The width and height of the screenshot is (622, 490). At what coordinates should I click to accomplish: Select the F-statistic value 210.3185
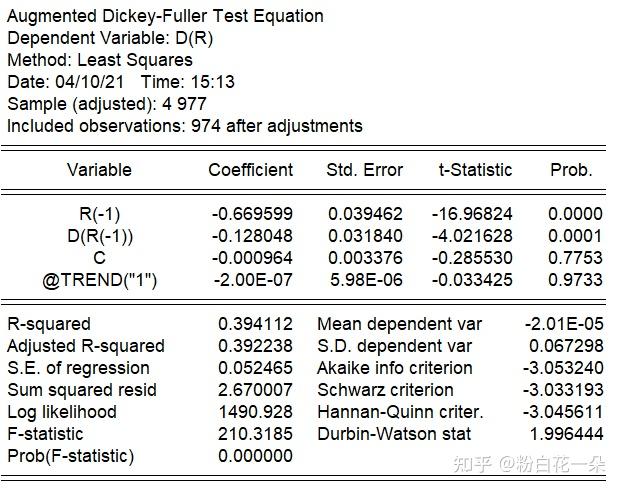(x=256, y=434)
